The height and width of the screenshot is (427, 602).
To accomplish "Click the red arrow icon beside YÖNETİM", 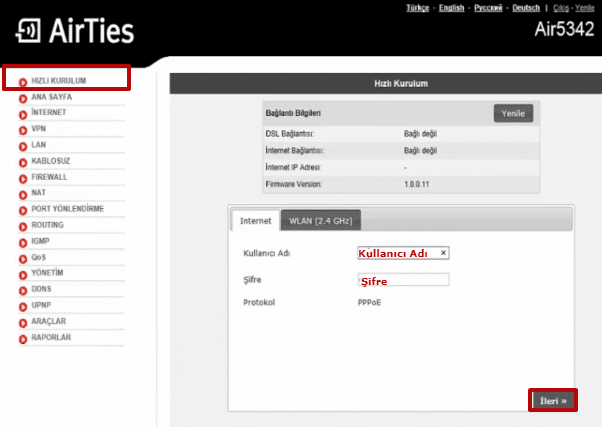I will (x=23, y=275).
